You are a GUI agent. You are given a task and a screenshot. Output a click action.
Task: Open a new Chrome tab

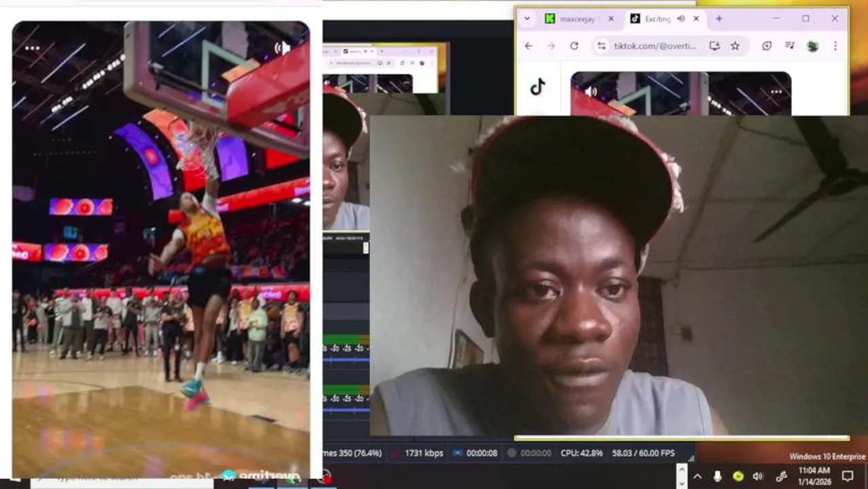[719, 19]
